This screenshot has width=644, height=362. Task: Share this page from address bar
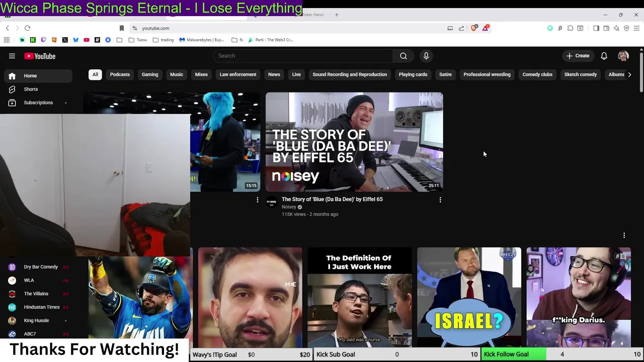pyautogui.click(x=461, y=28)
